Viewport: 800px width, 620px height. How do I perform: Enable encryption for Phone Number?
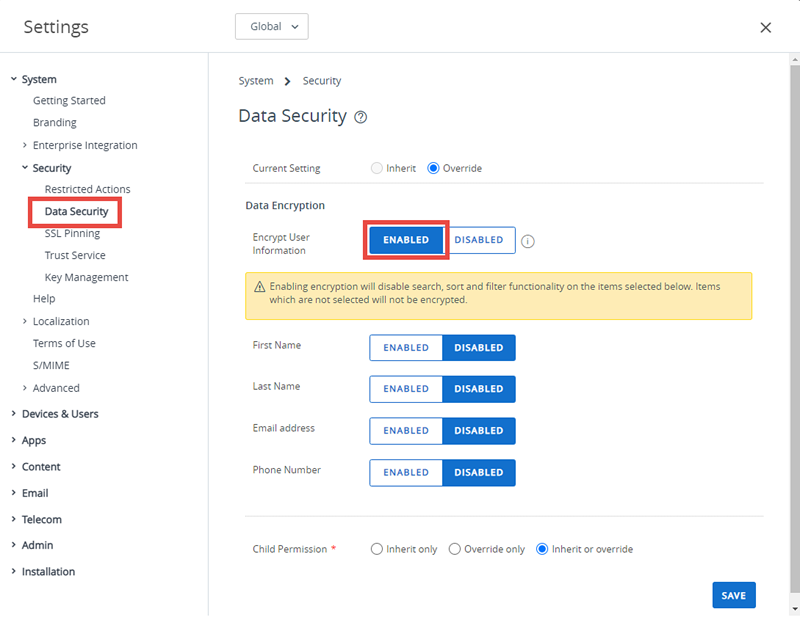[406, 473]
